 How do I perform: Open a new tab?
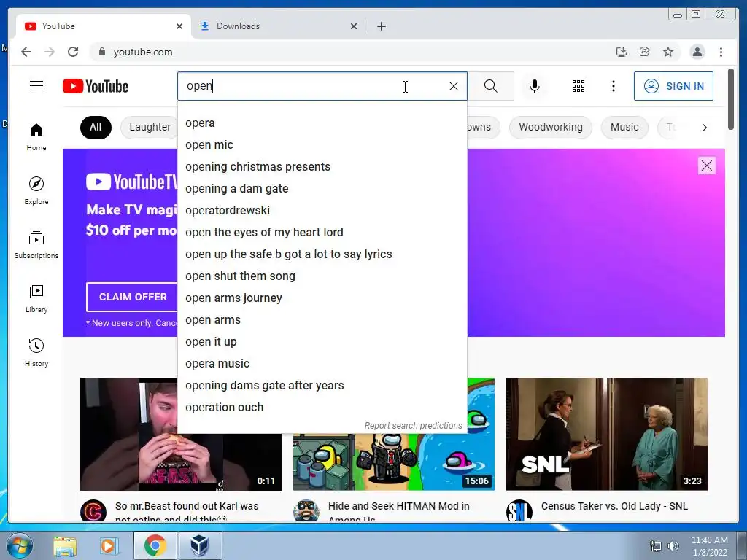381,26
